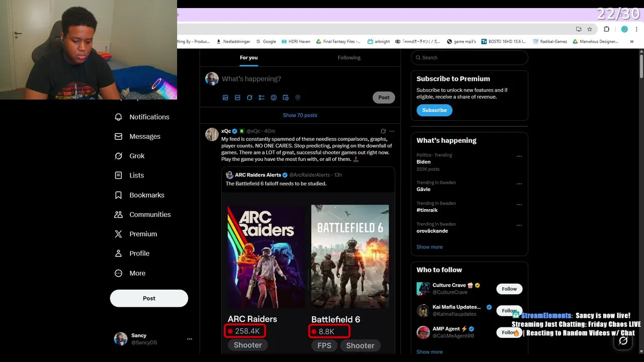Click the grey Post button in composer
Viewport: 644px width, 362px height.
click(x=384, y=98)
